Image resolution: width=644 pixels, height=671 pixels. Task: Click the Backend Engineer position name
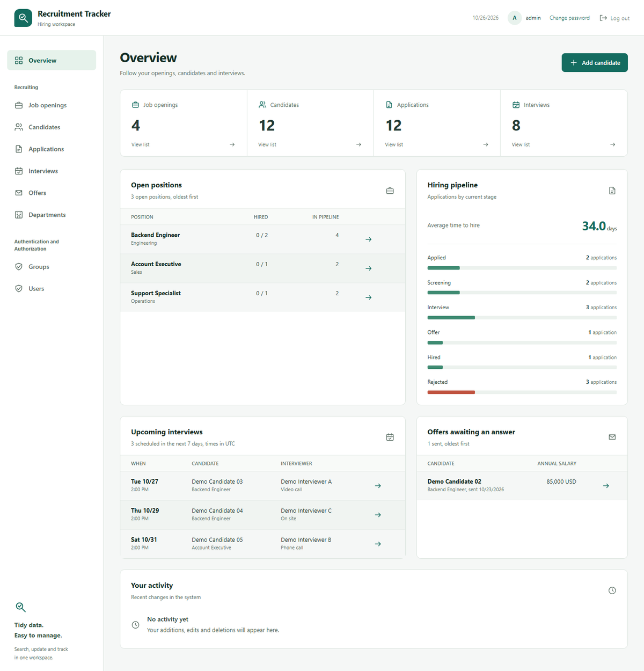tap(156, 235)
